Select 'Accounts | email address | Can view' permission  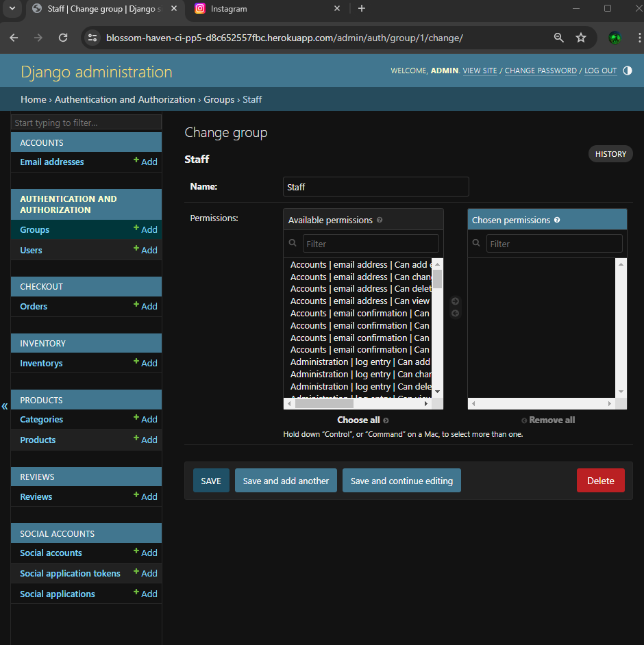click(x=360, y=301)
